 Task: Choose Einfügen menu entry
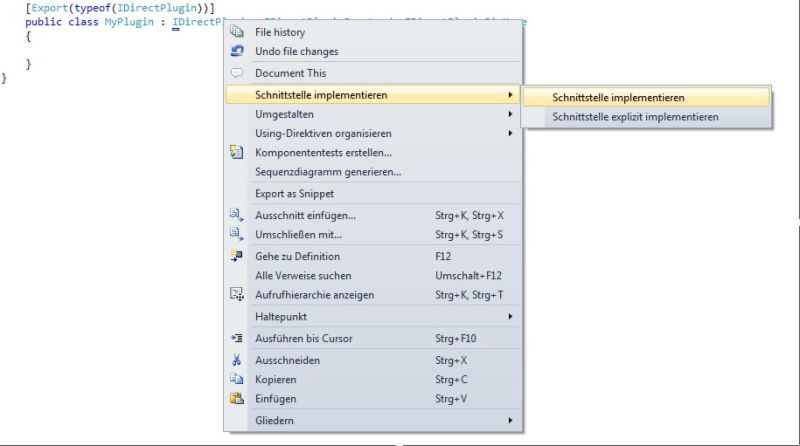[x=373, y=399]
